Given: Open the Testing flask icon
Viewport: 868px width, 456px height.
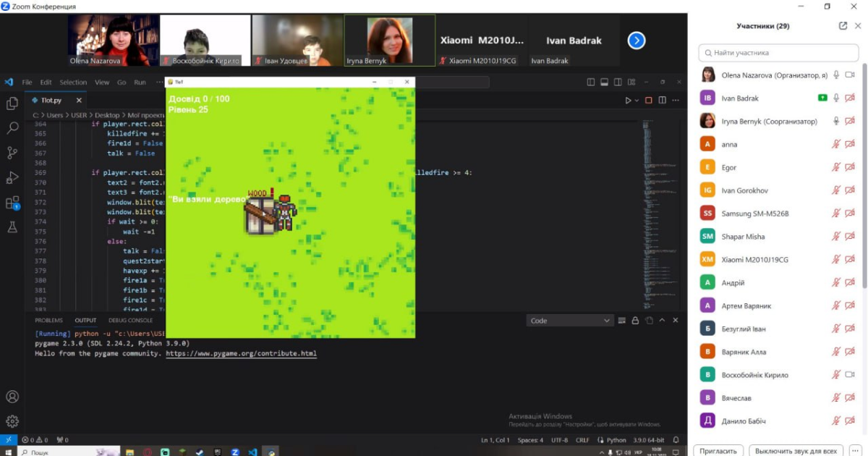Looking at the screenshot, I should 12,227.
